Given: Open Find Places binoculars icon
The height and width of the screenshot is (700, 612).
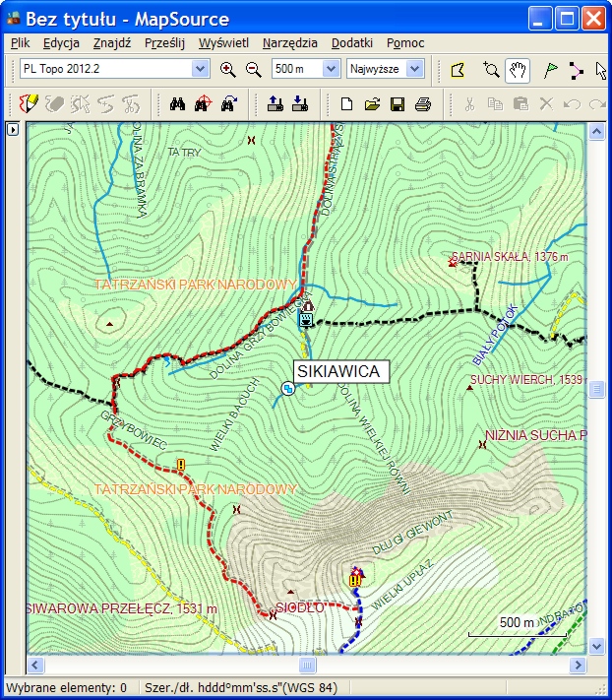Looking at the screenshot, I should (177, 104).
